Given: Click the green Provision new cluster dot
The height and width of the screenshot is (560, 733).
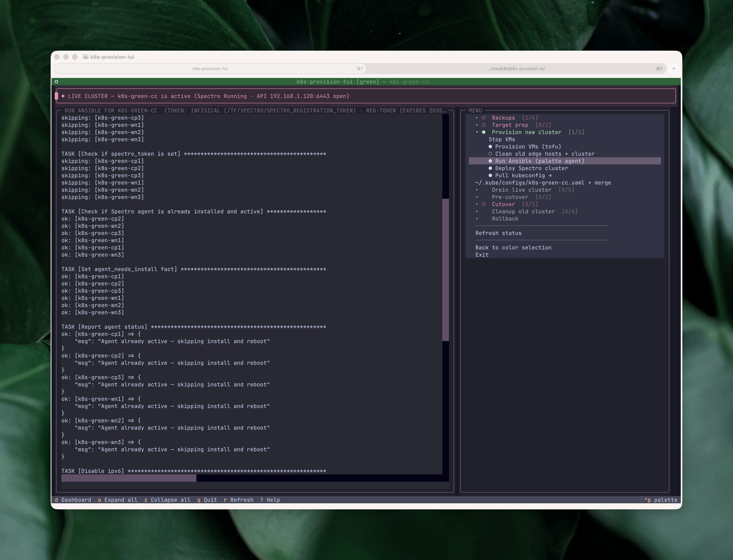Looking at the screenshot, I should point(484,132).
